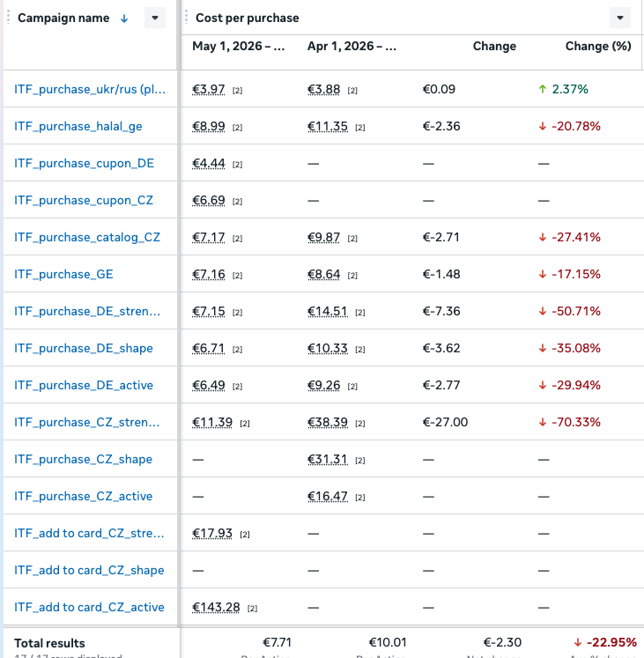
Task: Click the Apr 1, 2026 date column header
Action: pos(352,46)
